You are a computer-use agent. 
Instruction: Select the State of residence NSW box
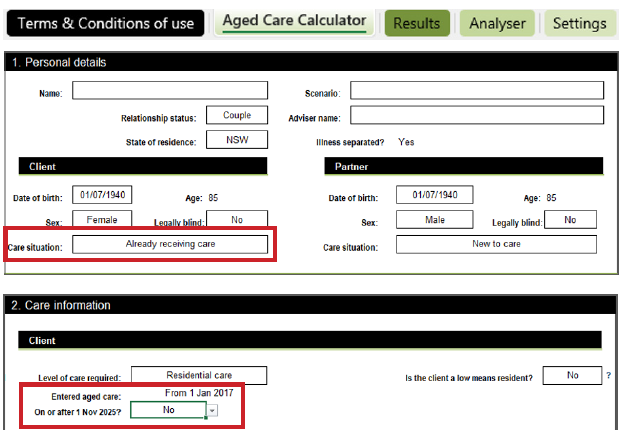237,140
